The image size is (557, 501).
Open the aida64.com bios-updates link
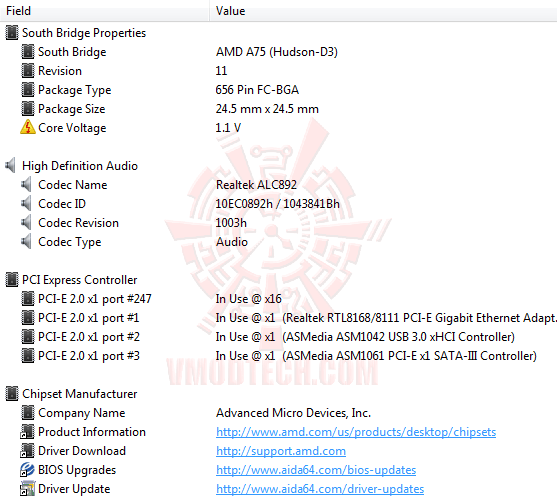coord(316,470)
